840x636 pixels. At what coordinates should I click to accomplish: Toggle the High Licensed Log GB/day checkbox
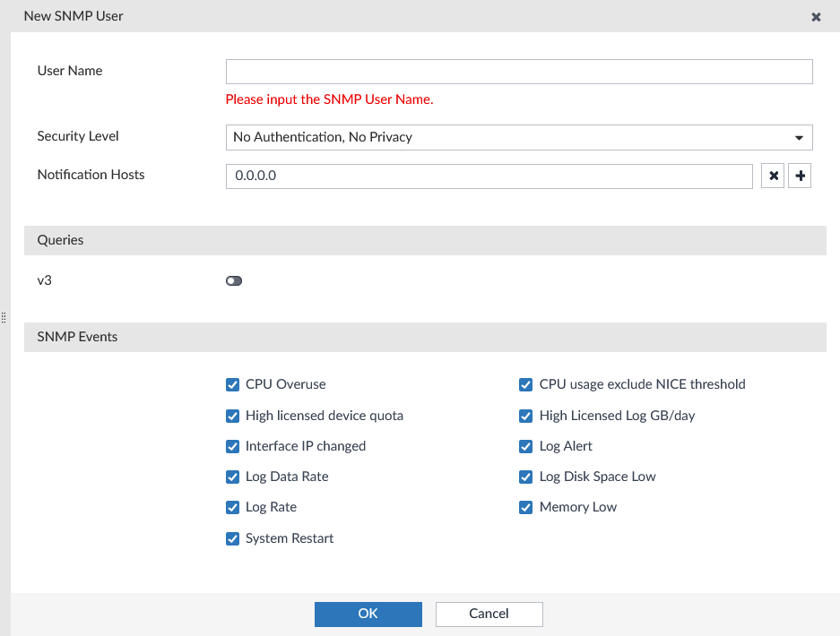tap(525, 416)
